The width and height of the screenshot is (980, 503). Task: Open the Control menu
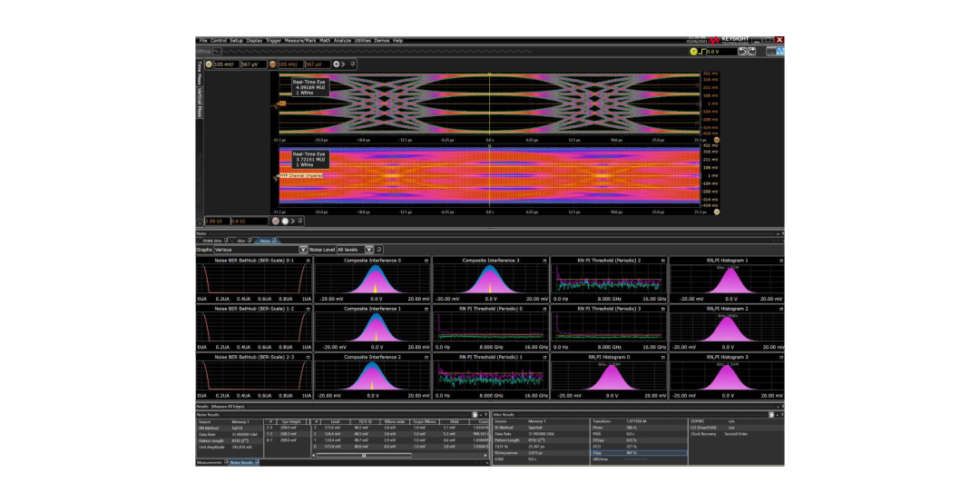click(x=218, y=41)
